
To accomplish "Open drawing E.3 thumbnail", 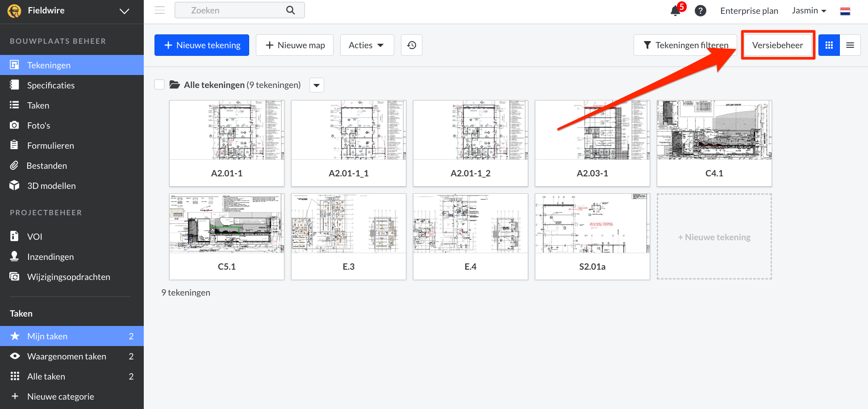I will [x=349, y=237].
